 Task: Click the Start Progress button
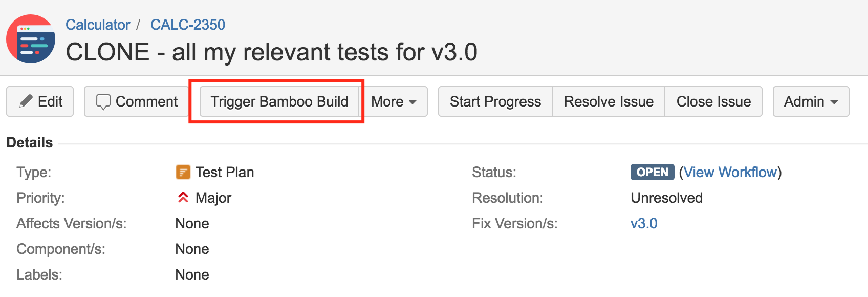coord(495,101)
